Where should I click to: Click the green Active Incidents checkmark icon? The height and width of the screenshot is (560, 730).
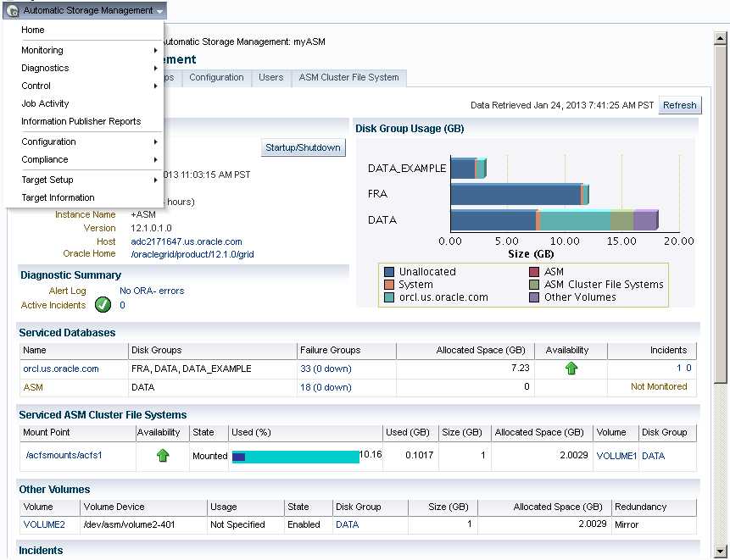tap(103, 305)
